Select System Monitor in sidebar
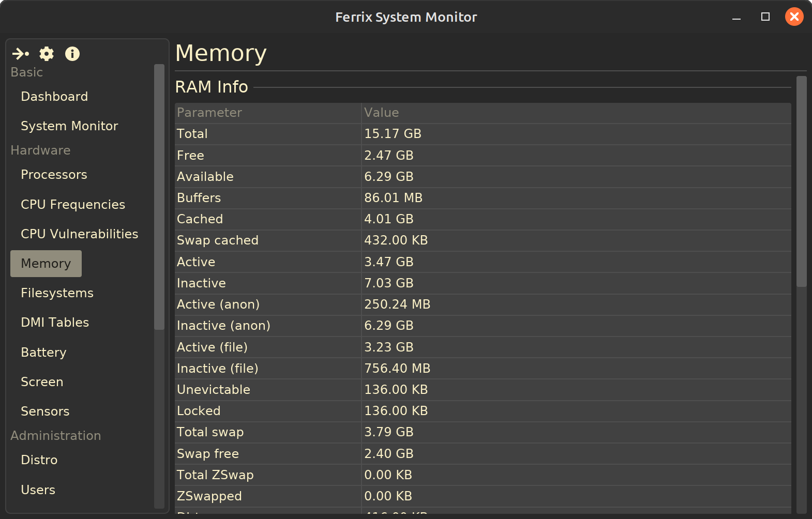Image resolution: width=812 pixels, height=519 pixels. 69,126
